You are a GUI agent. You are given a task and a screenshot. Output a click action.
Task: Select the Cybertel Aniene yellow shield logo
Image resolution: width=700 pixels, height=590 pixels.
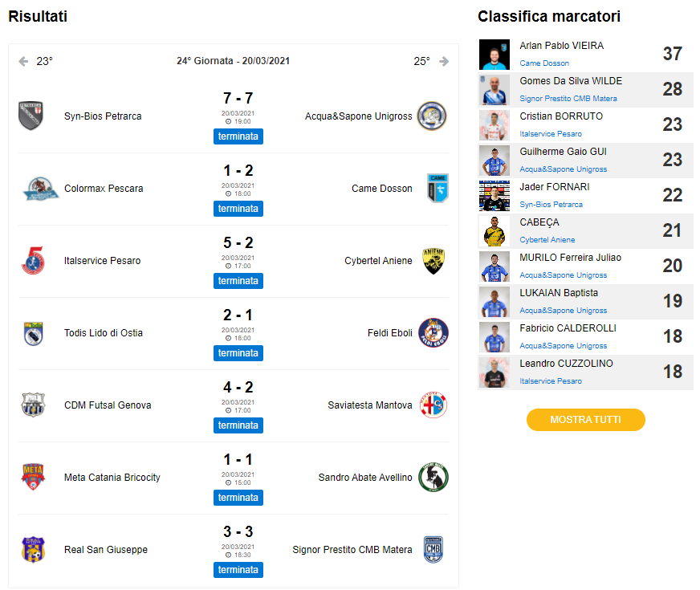433,261
